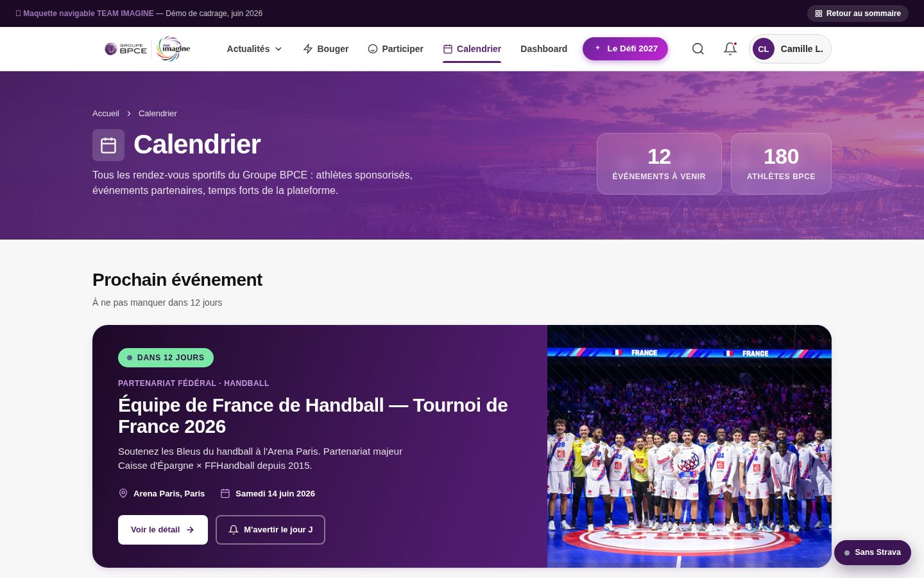Screen dimensions: 924x578
Task: Click the search magnifier icon
Action: tap(698, 49)
